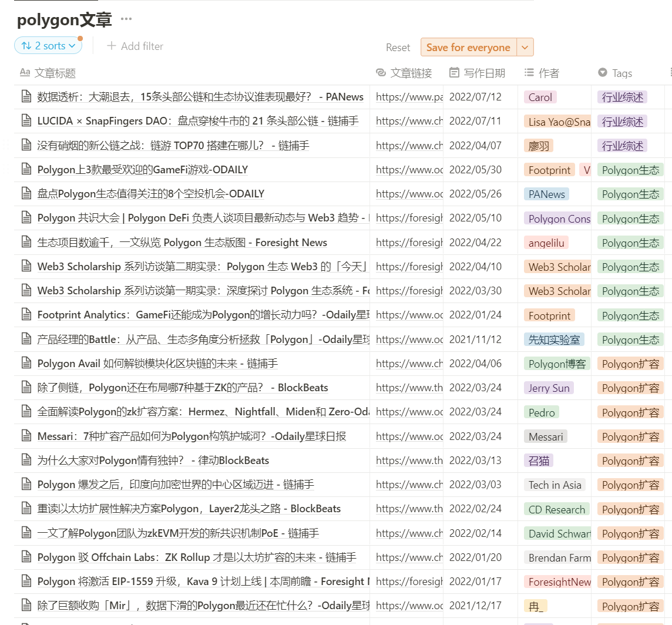Click page icon of Polygon 将激活 EIP-1559 row
Image resolution: width=672 pixels, height=625 pixels.
[26, 582]
